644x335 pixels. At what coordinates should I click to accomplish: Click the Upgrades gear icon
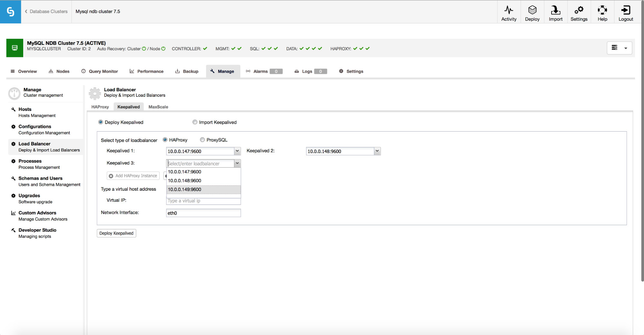[13, 196]
